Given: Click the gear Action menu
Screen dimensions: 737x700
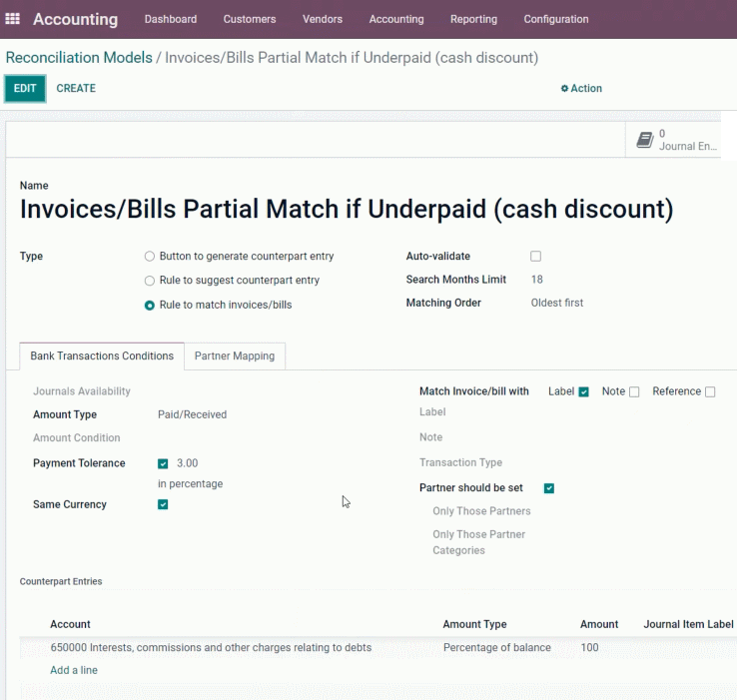Looking at the screenshot, I should (581, 89).
